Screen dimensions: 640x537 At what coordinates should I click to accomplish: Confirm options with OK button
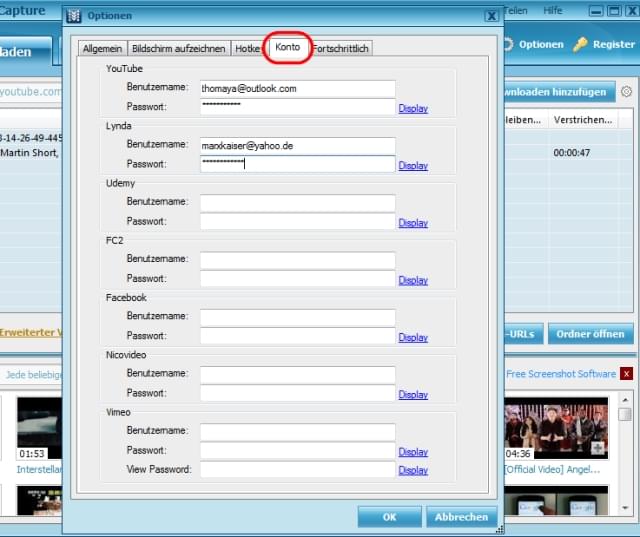[389, 517]
